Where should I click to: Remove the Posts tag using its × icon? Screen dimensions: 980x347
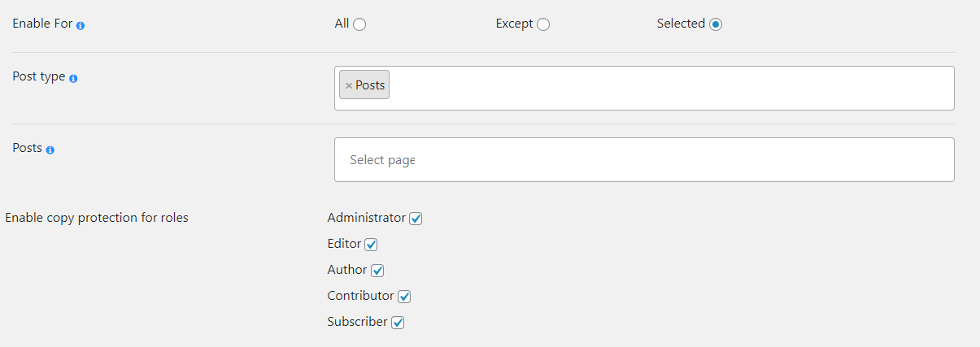click(x=349, y=85)
